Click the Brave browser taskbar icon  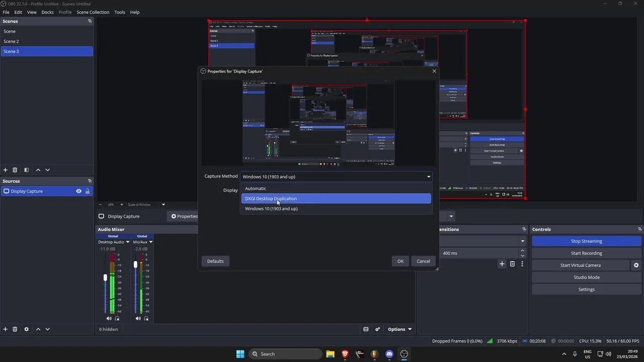click(345, 354)
